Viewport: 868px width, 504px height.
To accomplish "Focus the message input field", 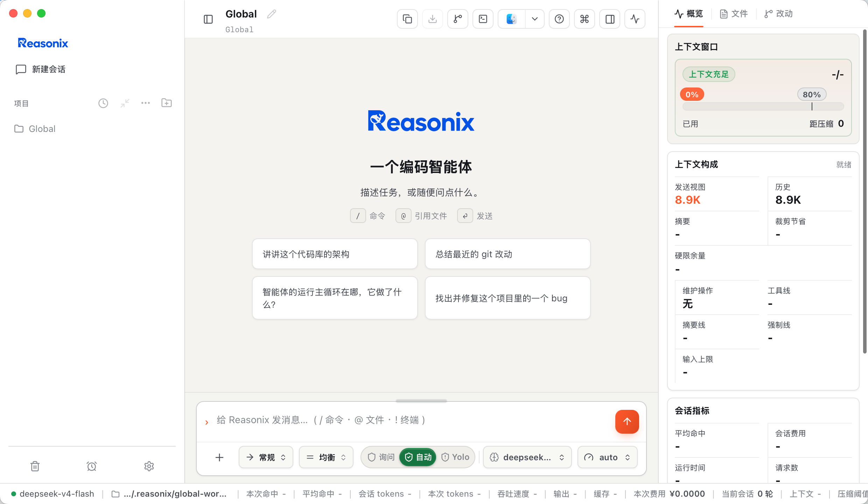I will click(413, 420).
